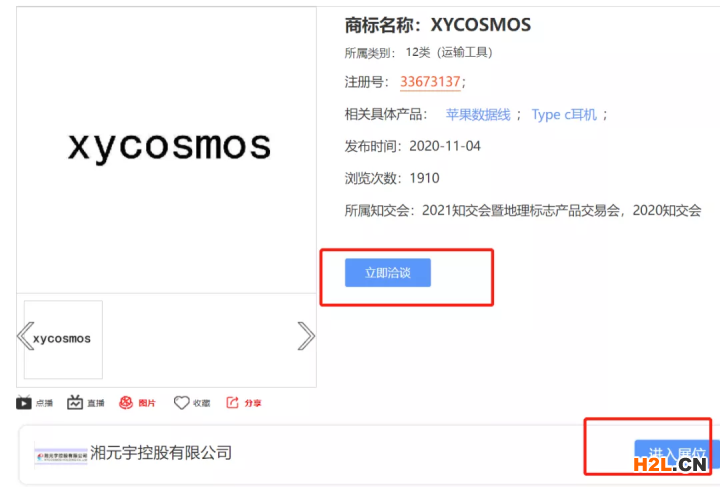Click the 立即洽谈 button
The height and width of the screenshot is (487, 720).
coord(388,273)
